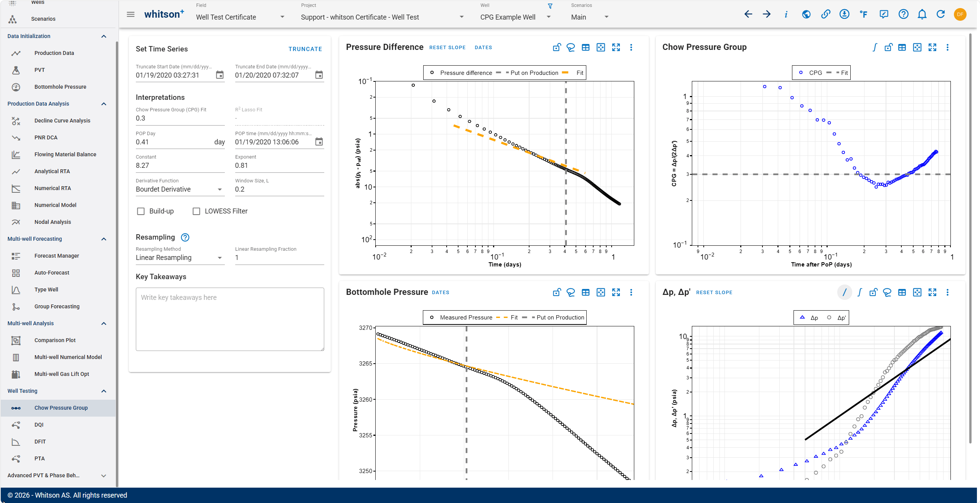Expand Pressure Difference chart to fullscreen
The image size is (980, 503).
pos(616,47)
